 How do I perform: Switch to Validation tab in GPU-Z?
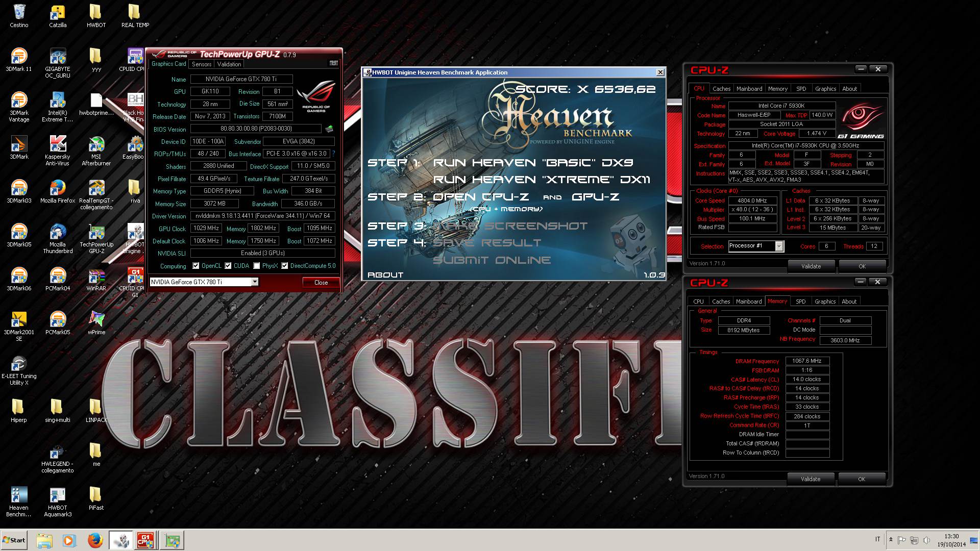point(229,64)
